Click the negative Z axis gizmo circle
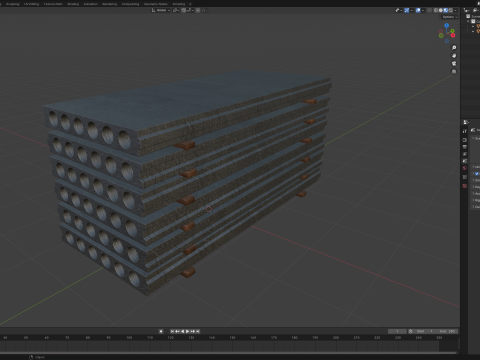480x360 pixels. coord(447,41)
